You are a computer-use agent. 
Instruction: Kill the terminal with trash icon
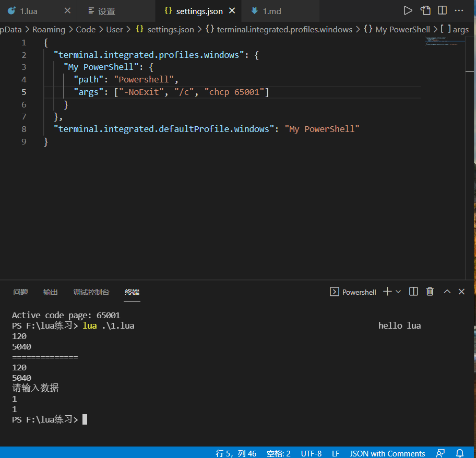430,292
